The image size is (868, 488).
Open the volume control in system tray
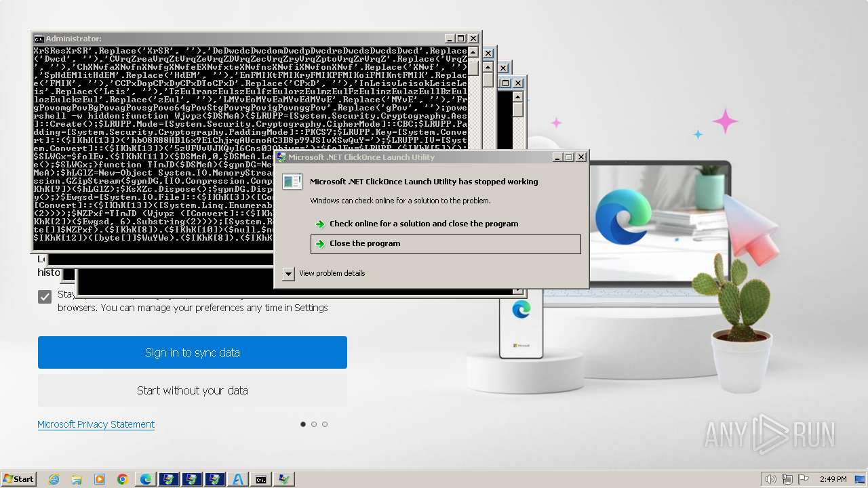point(770,479)
